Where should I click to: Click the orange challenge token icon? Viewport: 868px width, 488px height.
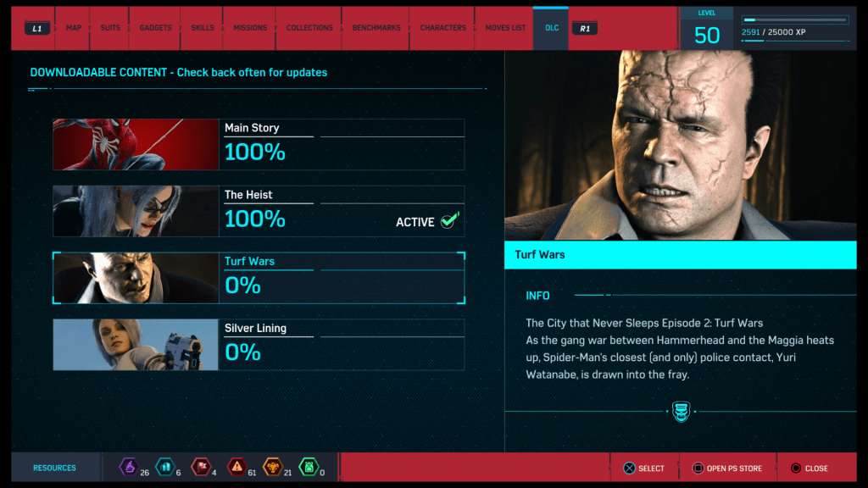click(x=272, y=467)
